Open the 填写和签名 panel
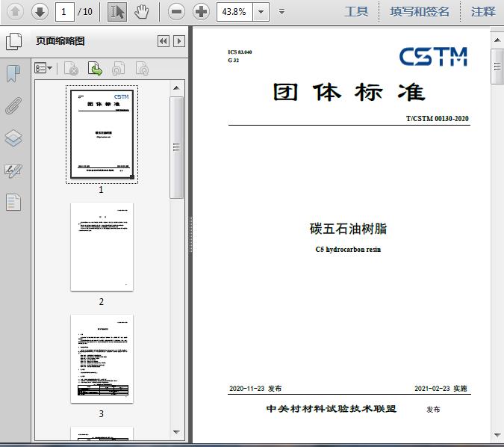Image resolution: width=504 pixels, height=447 pixels. coord(420,12)
